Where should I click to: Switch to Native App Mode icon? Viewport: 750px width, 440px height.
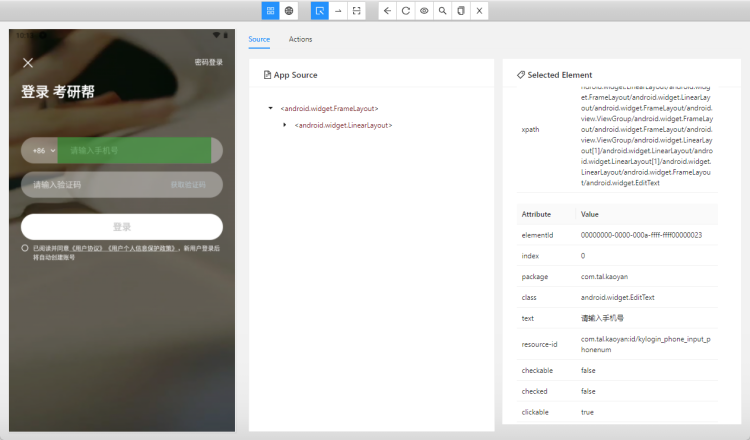pos(270,11)
